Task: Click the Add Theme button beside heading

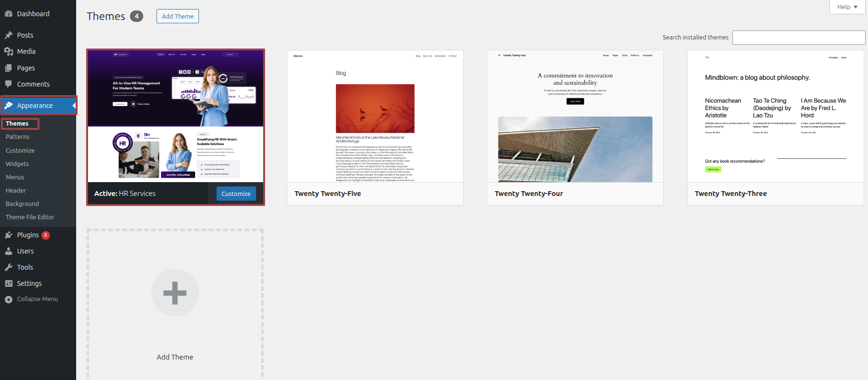Action: pyautogui.click(x=178, y=16)
